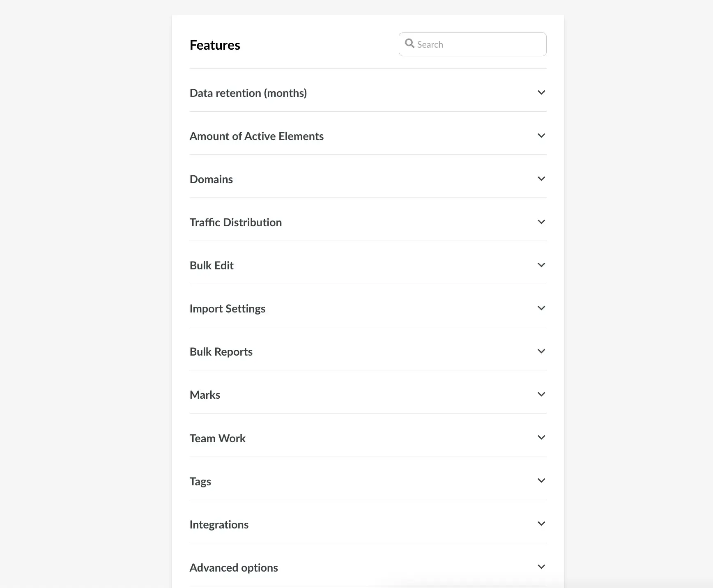
Task: Expand the Marks chevron arrow
Action: click(541, 395)
